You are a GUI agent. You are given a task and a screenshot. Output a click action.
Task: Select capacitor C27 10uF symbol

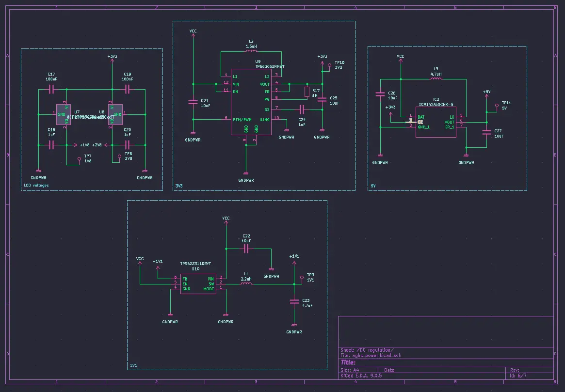click(x=486, y=133)
